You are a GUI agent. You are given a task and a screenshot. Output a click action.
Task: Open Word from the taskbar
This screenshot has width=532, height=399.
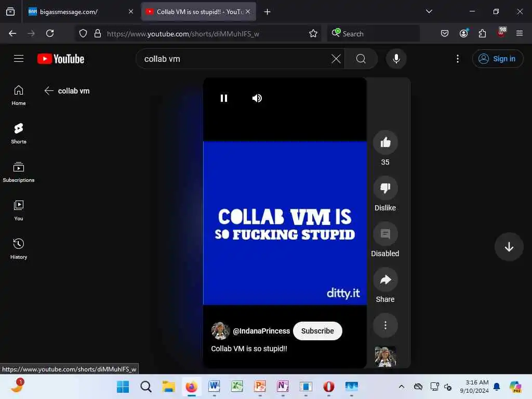coord(214,387)
